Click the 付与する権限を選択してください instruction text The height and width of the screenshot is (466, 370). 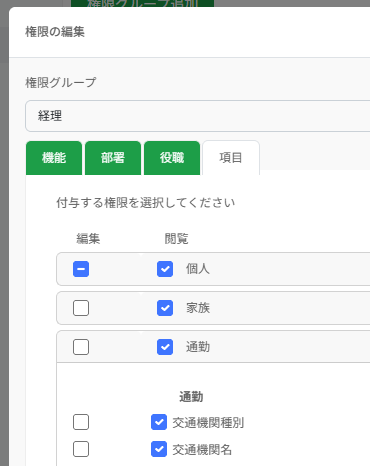(146, 203)
